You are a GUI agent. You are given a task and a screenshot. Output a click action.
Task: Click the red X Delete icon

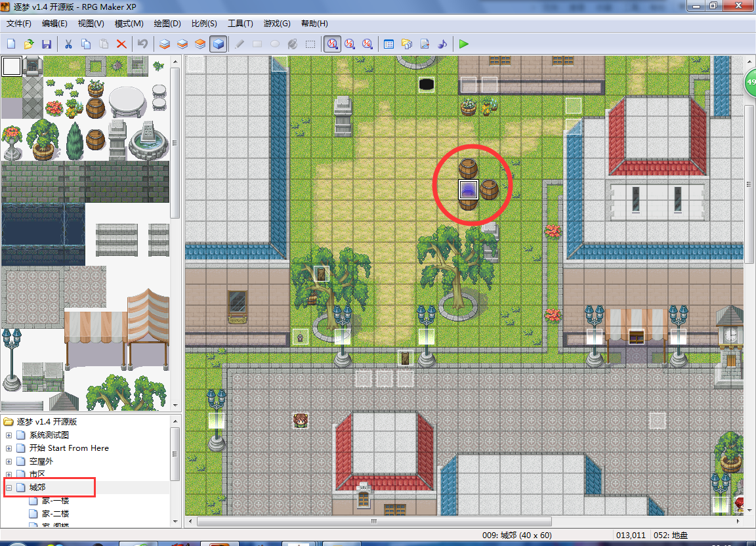click(121, 45)
